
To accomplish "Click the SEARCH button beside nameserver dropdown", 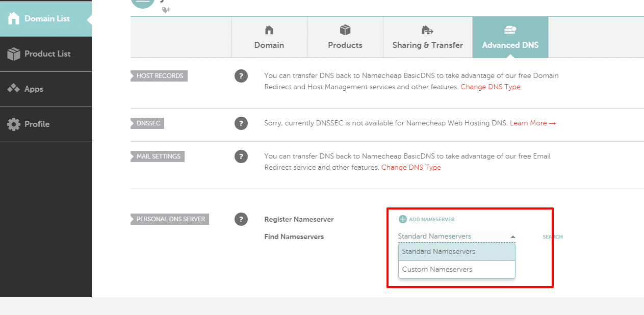I will 553,237.
